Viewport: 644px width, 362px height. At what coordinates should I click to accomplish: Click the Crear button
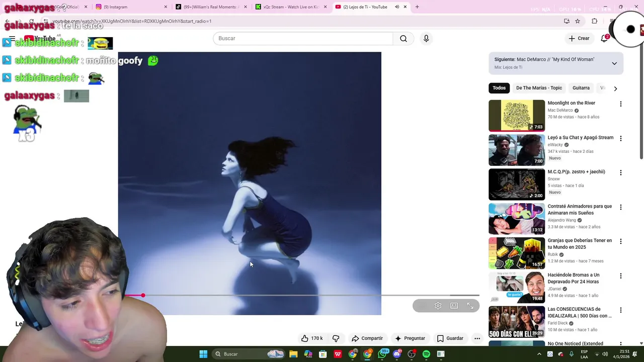pyautogui.click(x=579, y=38)
